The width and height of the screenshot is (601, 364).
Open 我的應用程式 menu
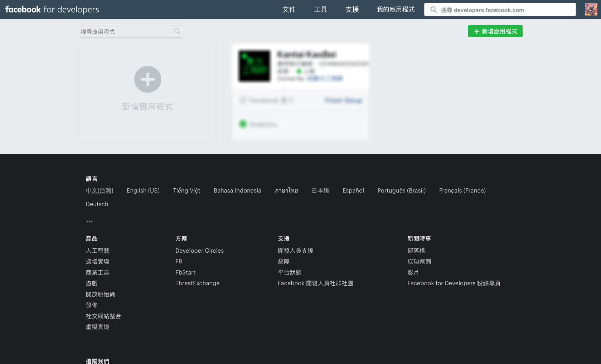pyautogui.click(x=396, y=10)
